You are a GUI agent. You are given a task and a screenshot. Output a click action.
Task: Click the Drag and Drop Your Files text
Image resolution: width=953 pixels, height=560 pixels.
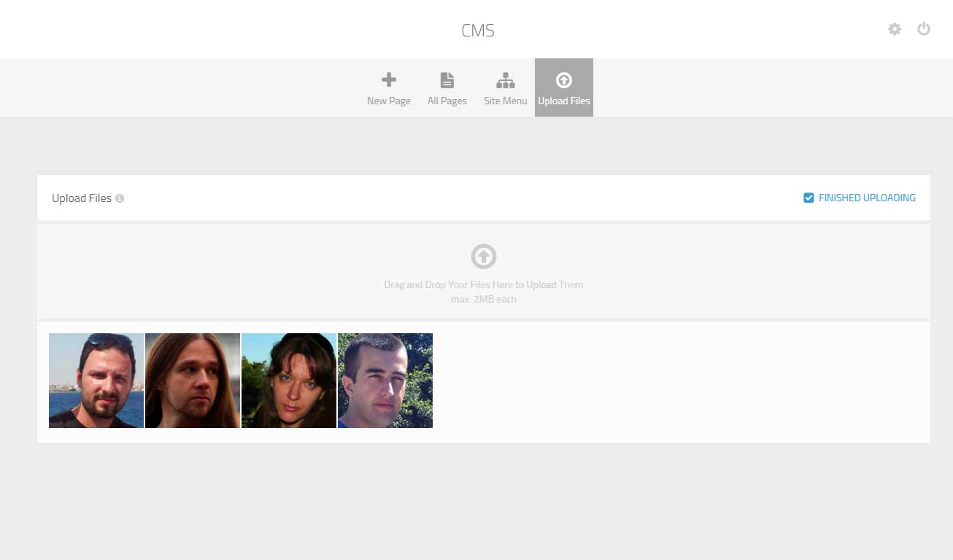(483, 284)
